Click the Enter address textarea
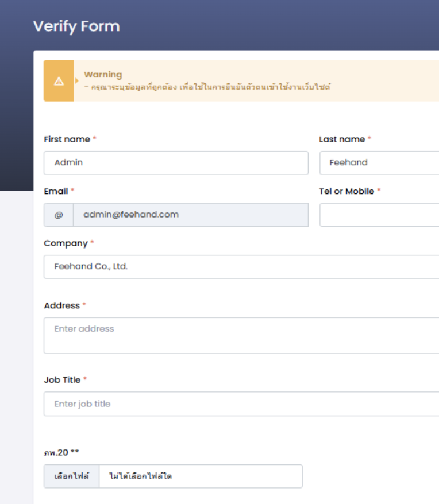 [241, 336]
